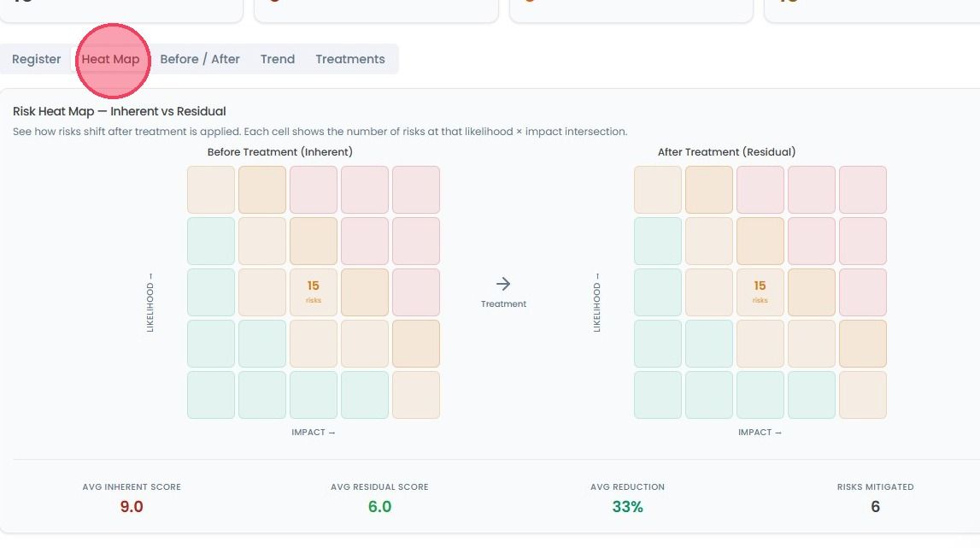Open the Treatments tab
Image resolution: width=980 pixels, height=548 pixels.
coord(350,59)
